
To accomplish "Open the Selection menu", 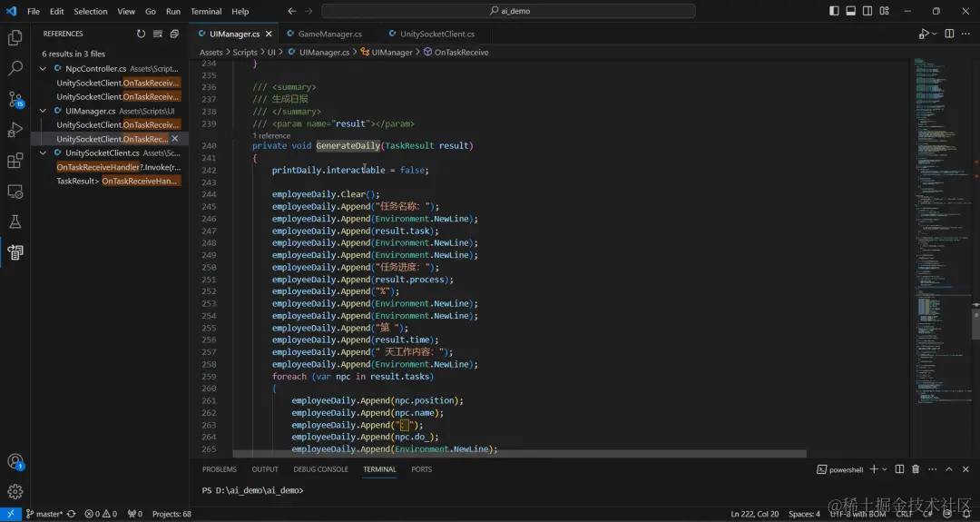I will pyautogui.click(x=90, y=11).
